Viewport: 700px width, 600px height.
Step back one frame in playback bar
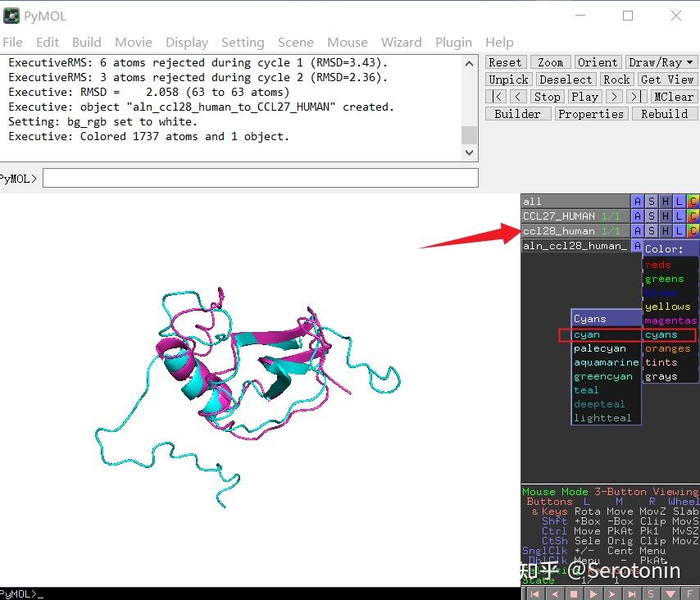coord(554,593)
